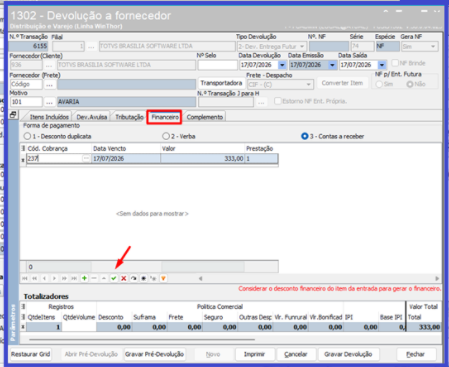
Task: Click the go-to-bookmark asterisk icon
Action: click(153, 278)
